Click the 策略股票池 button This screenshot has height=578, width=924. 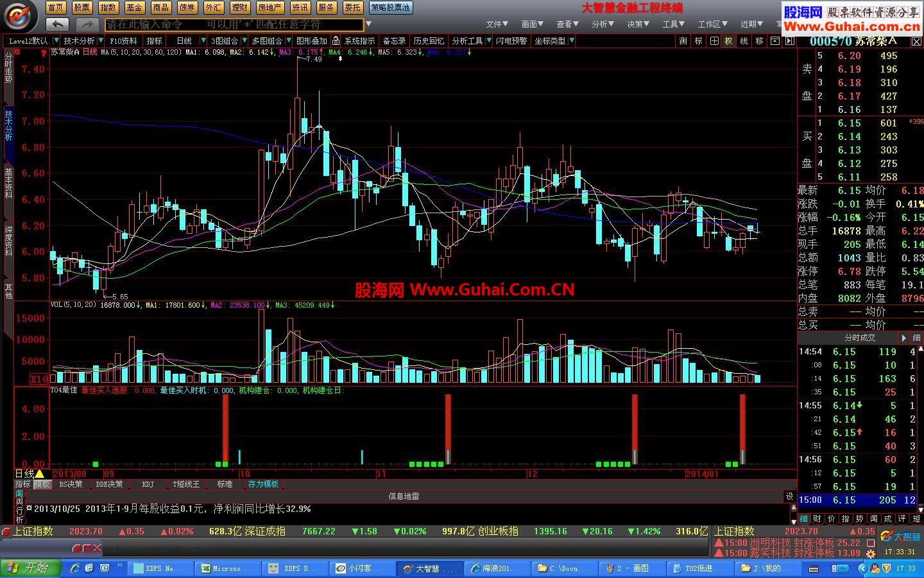pyautogui.click(x=391, y=8)
